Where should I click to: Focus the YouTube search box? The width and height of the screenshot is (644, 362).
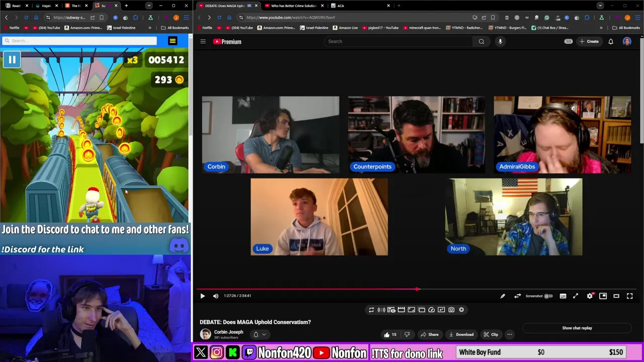[398, 41]
